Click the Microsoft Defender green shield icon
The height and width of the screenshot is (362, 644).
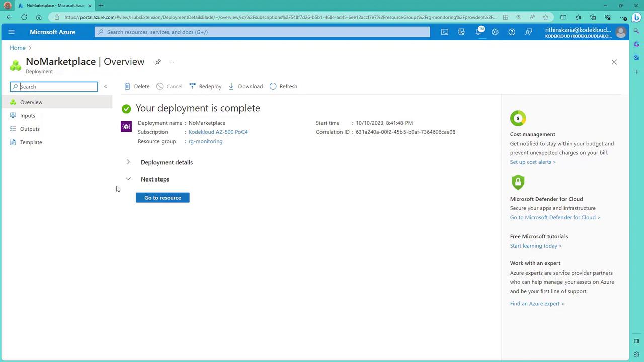518,182
